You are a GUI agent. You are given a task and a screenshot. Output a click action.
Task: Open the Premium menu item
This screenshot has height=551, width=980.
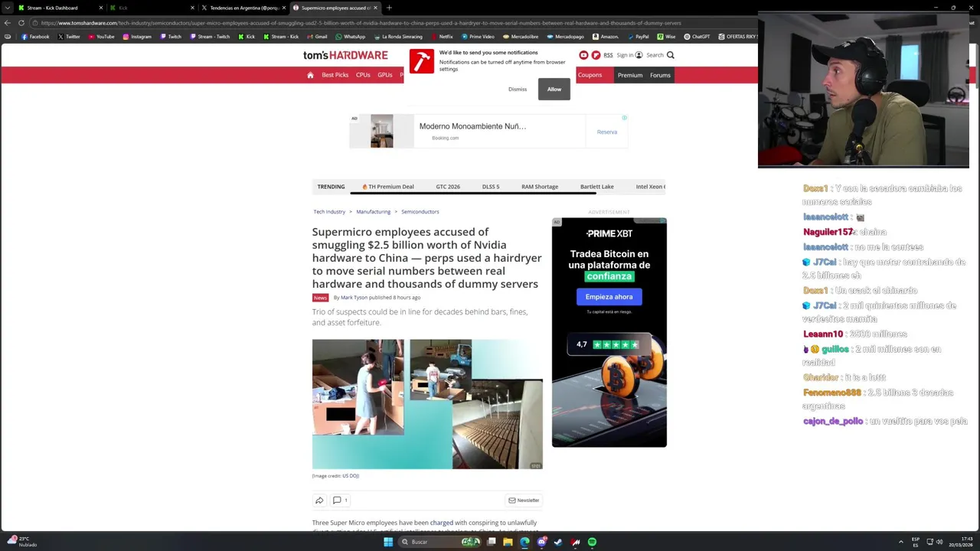(x=630, y=75)
